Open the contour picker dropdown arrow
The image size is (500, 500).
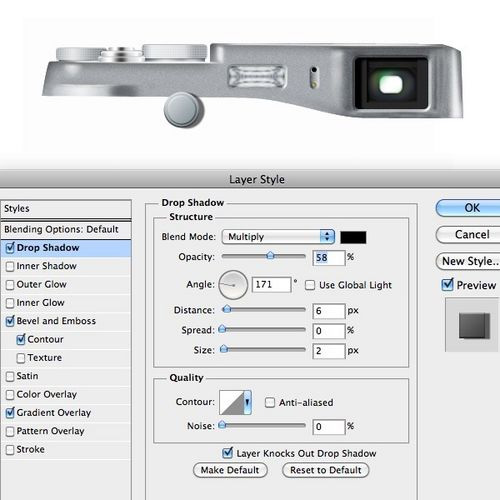(247, 402)
